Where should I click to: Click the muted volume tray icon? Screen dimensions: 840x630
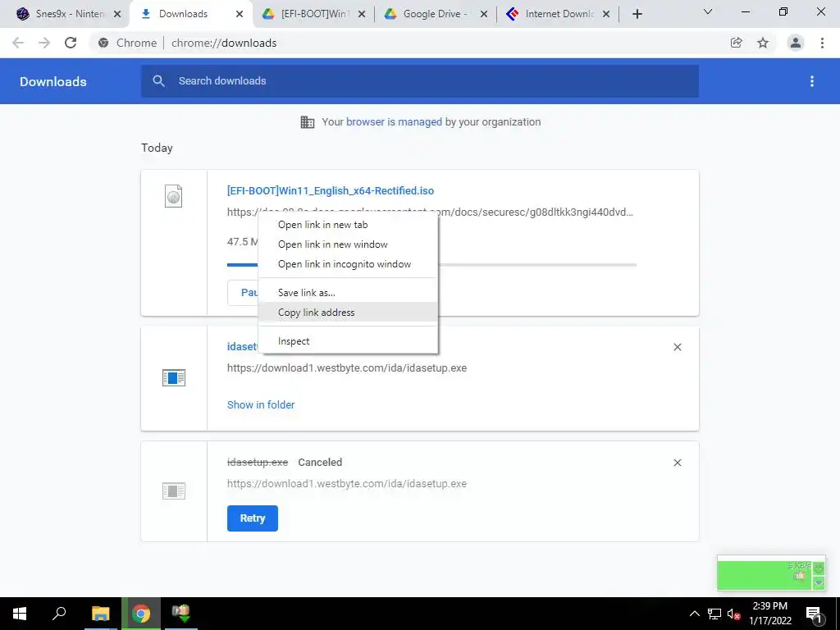tap(733, 614)
